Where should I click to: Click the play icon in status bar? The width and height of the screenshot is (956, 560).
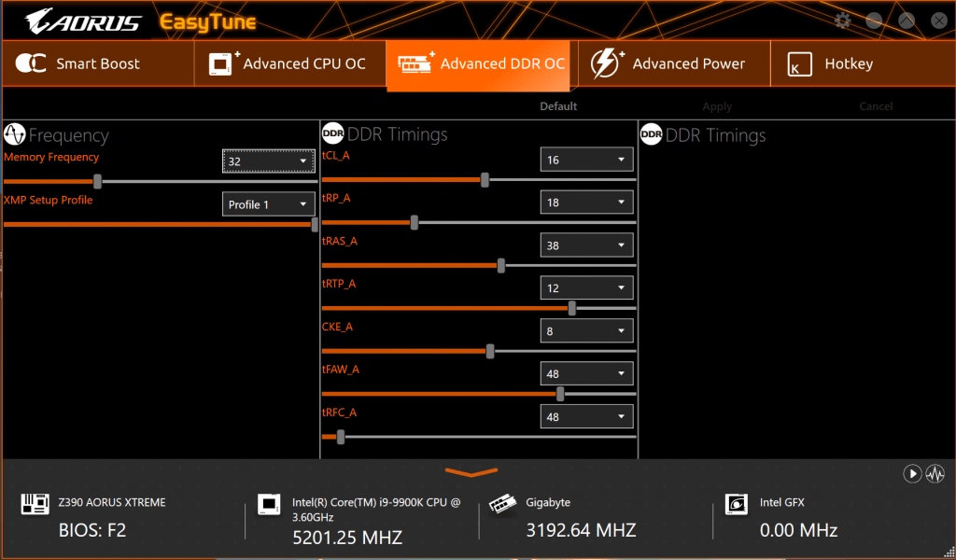[912, 473]
